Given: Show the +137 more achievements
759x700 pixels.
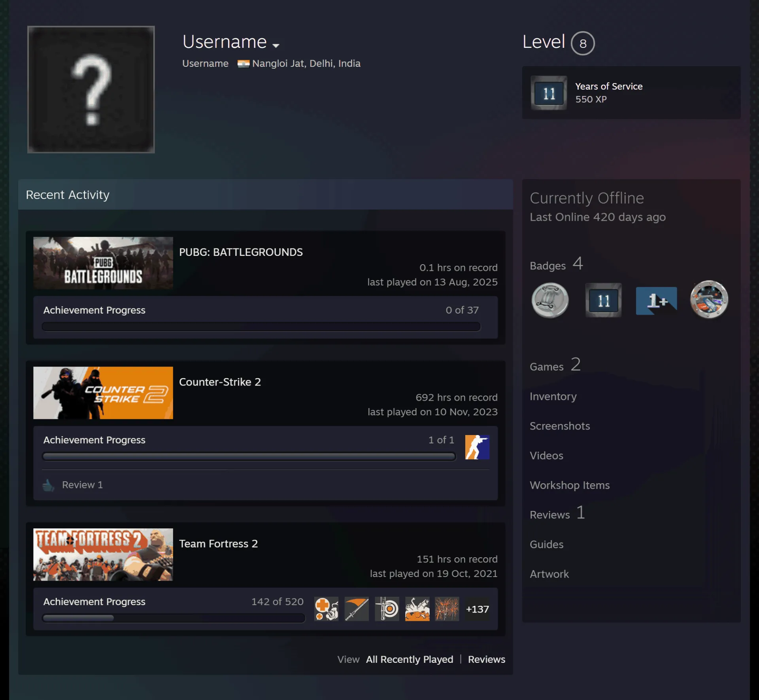Looking at the screenshot, I should [477, 609].
